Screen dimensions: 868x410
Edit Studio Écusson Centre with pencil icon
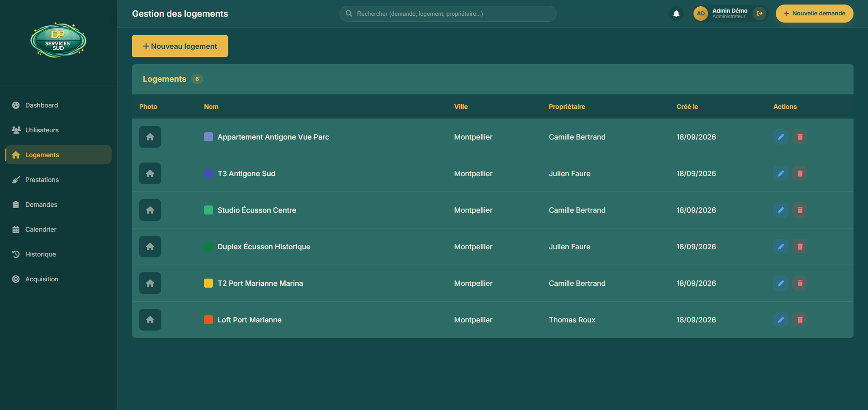point(781,210)
